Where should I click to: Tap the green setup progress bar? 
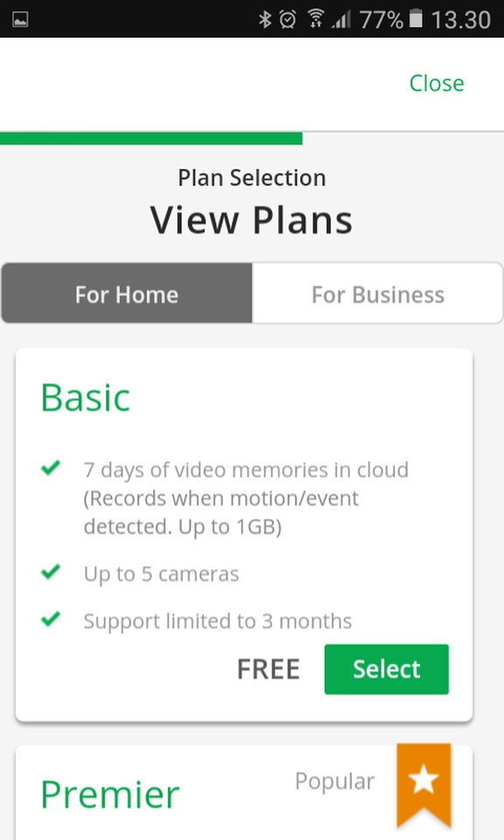(x=151, y=138)
